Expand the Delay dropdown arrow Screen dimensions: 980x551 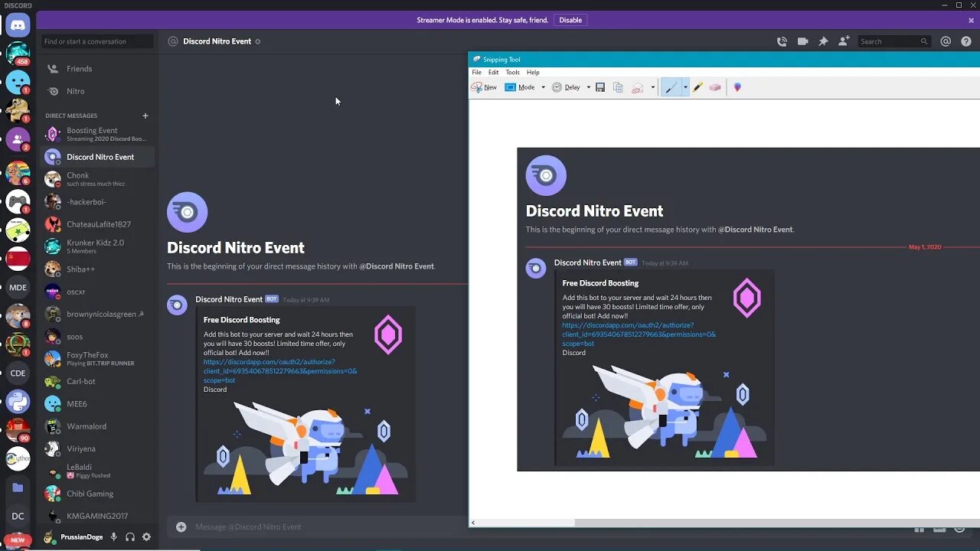[x=588, y=87]
